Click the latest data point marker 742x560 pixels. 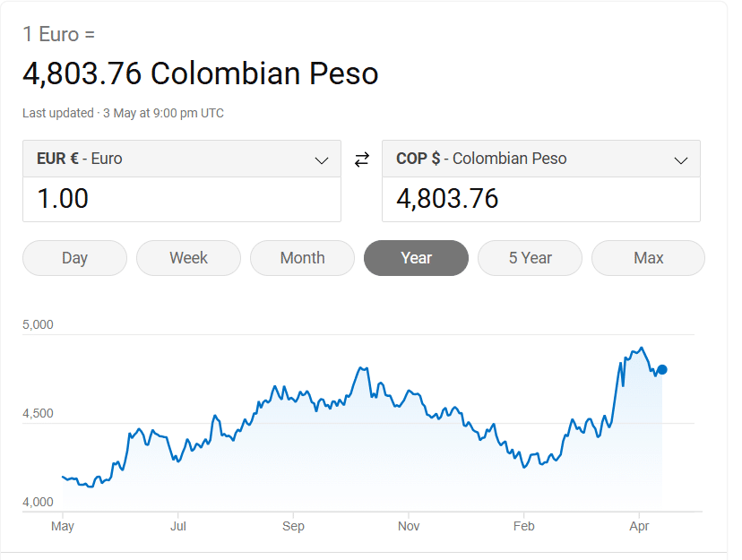point(662,369)
